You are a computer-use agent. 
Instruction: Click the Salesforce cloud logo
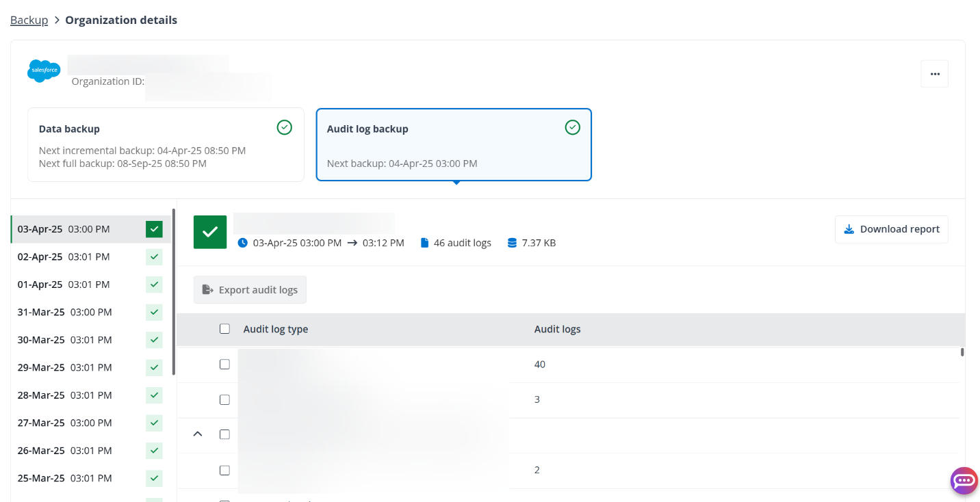pos(43,70)
